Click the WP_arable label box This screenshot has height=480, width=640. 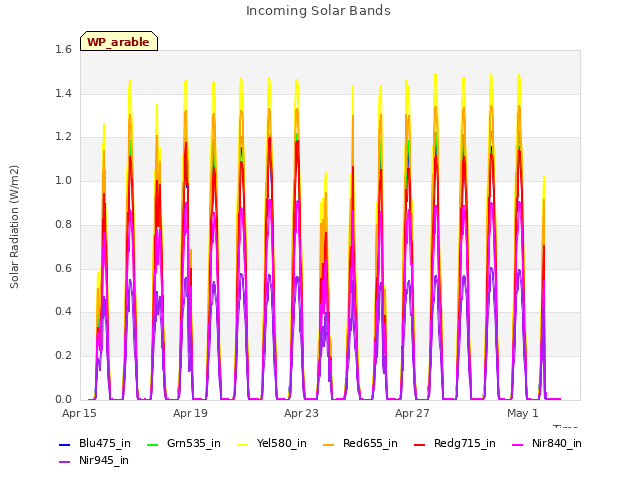point(119,41)
